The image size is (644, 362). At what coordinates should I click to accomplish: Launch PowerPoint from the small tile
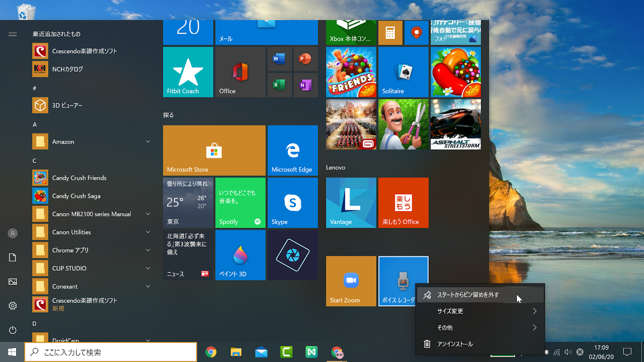306,59
